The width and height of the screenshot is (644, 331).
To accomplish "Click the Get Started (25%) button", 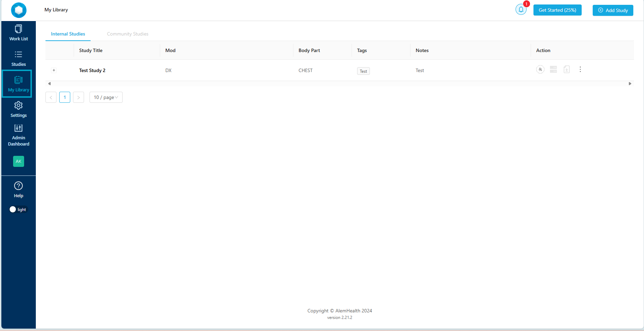I will coord(558,10).
